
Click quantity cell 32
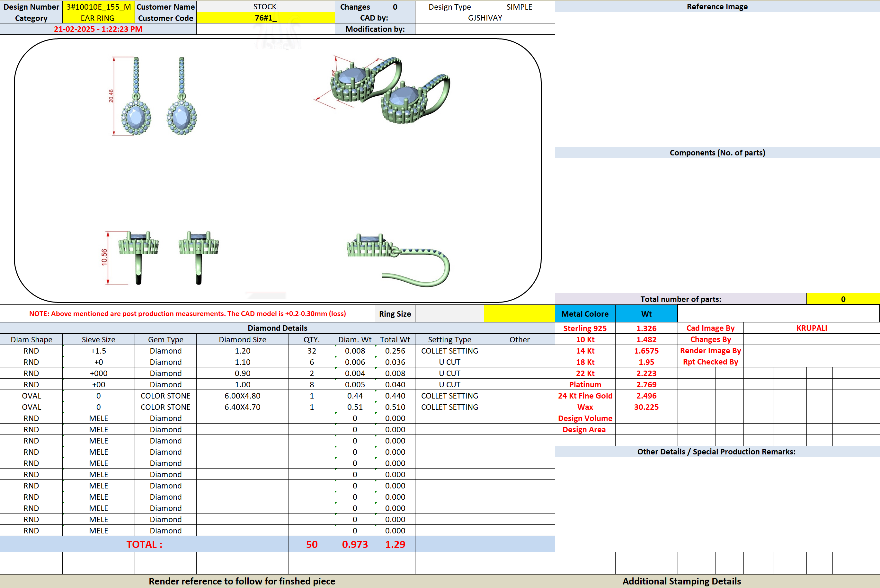pyautogui.click(x=312, y=351)
